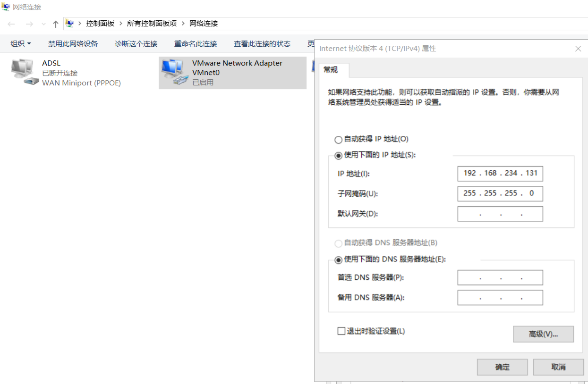Image resolution: width=588 pixels, height=384 pixels.
Task: Click the forward navigation arrow
Action: pos(29,24)
